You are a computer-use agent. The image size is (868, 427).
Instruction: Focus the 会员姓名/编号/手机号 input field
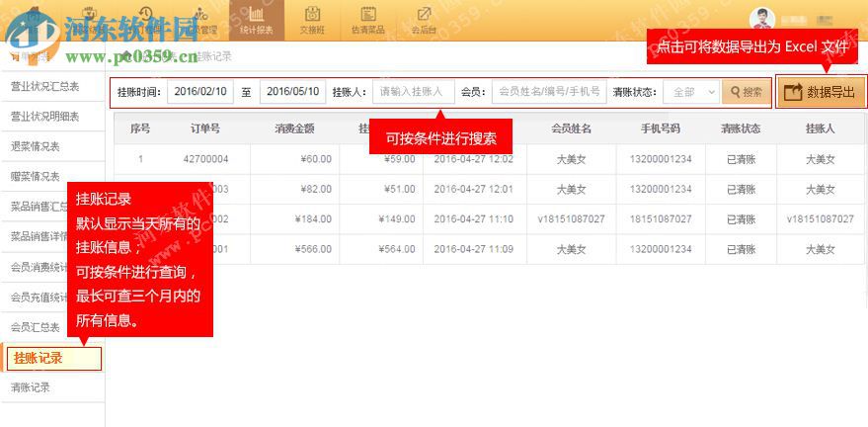[549, 92]
